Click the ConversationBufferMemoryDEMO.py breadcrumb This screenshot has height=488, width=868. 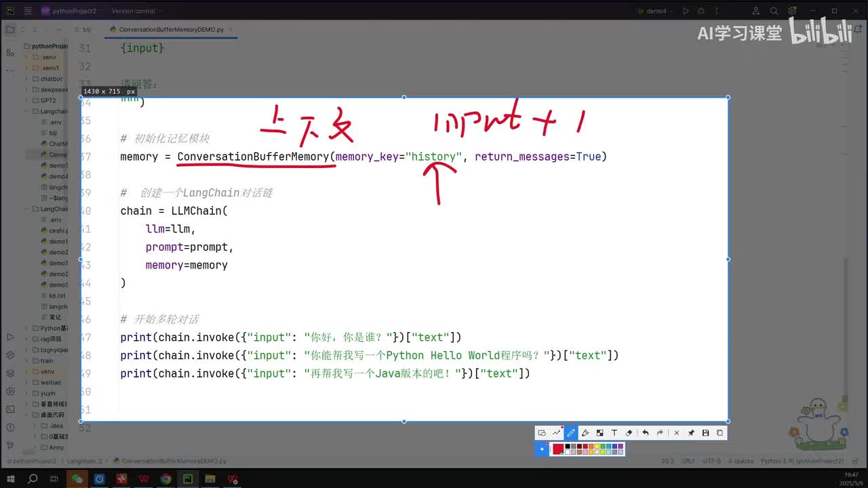170,461
